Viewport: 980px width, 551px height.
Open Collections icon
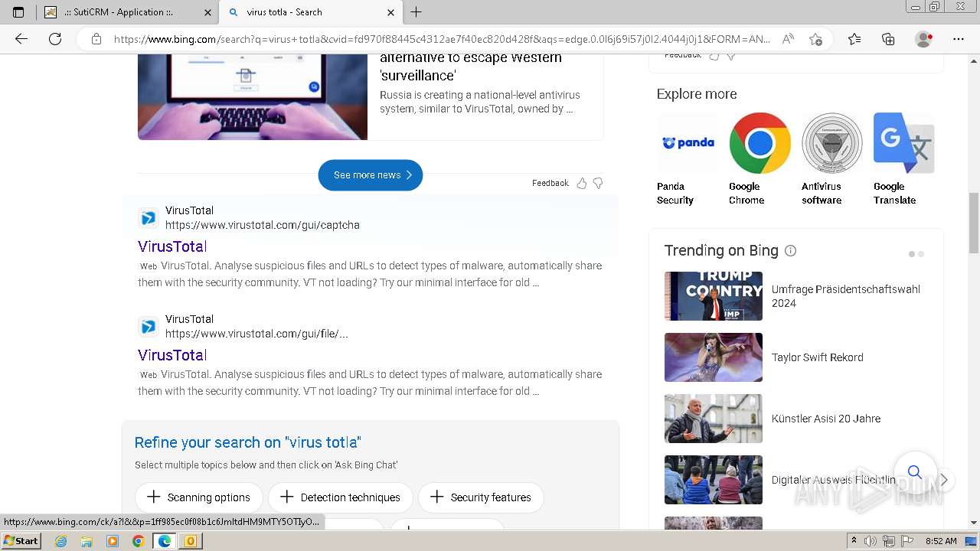coord(888,39)
